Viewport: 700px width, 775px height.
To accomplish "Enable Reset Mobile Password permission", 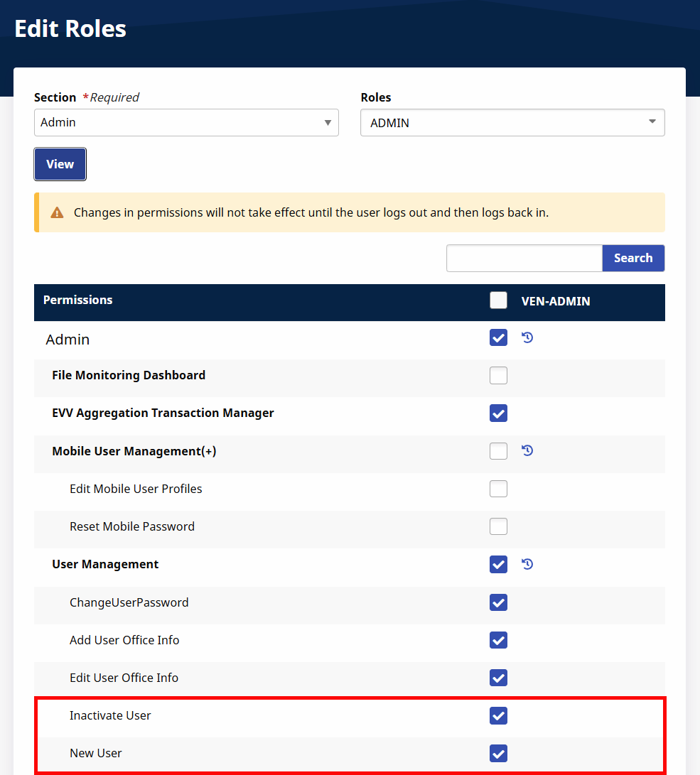I will point(499,526).
